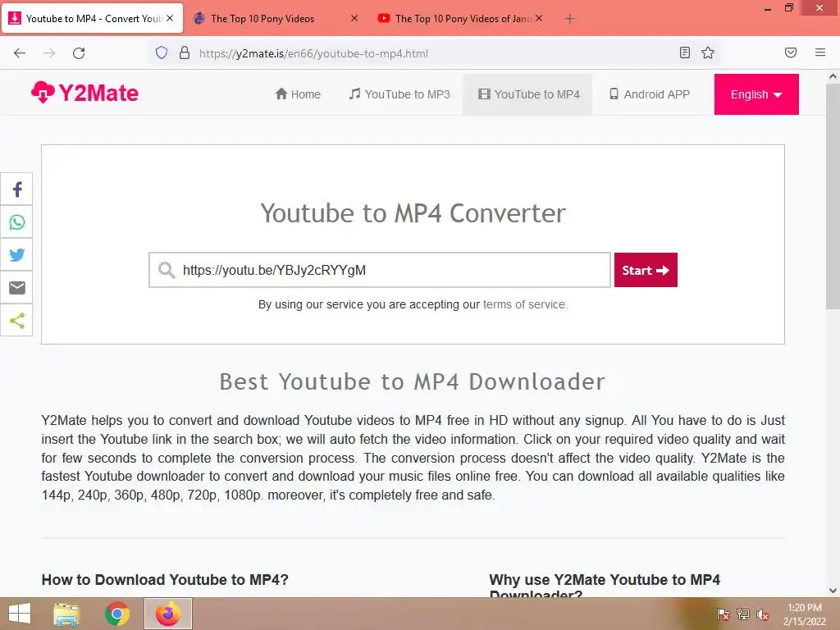Click scrollbar down arrow

click(x=833, y=591)
